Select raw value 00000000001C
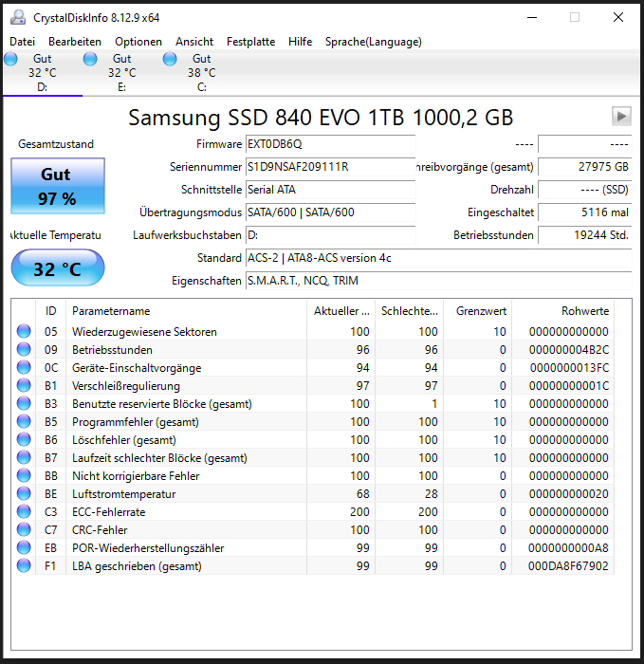The height and width of the screenshot is (664, 644). pyautogui.click(x=569, y=386)
